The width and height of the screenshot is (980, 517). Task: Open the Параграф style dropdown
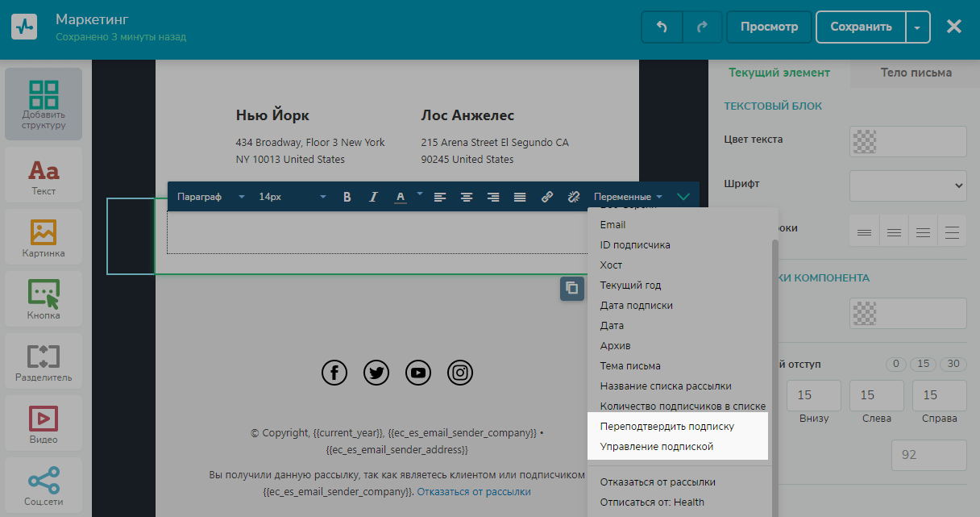pos(210,197)
